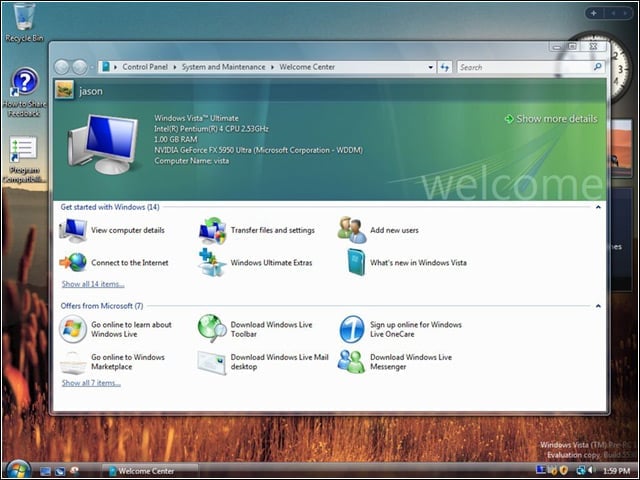
Task: Click the sidebar next gadgets page arrow
Action: (x=625, y=13)
